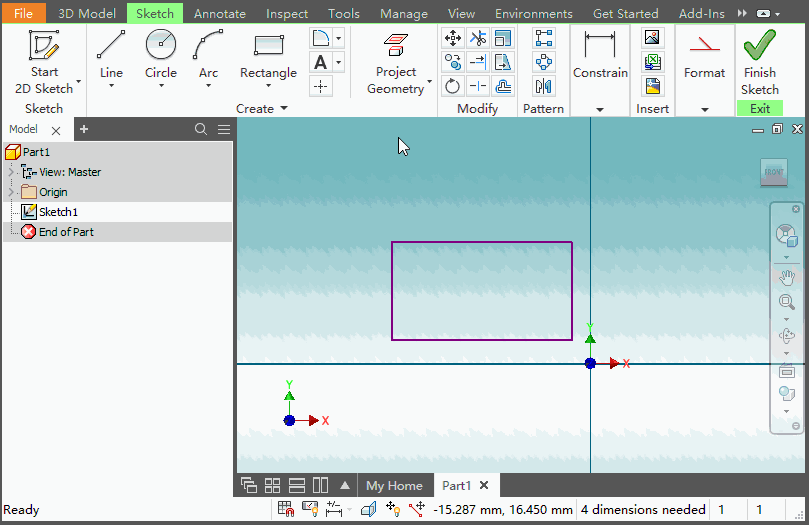This screenshot has height=525, width=809.
Task: Add a new browser panel with plus
Action: tap(84, 129)
